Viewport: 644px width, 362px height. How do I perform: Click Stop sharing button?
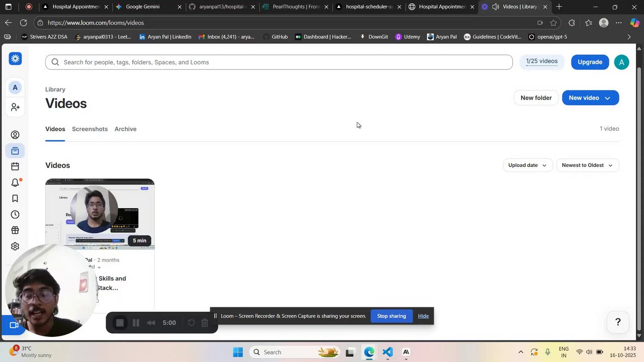point(391,316)
